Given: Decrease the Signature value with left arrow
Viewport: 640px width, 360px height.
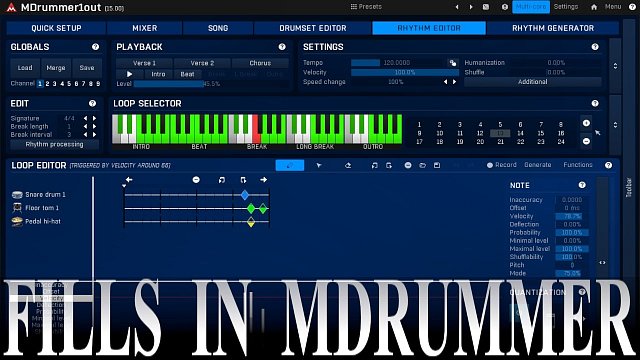Looking at the screenshot, I should tap(85, 118).
